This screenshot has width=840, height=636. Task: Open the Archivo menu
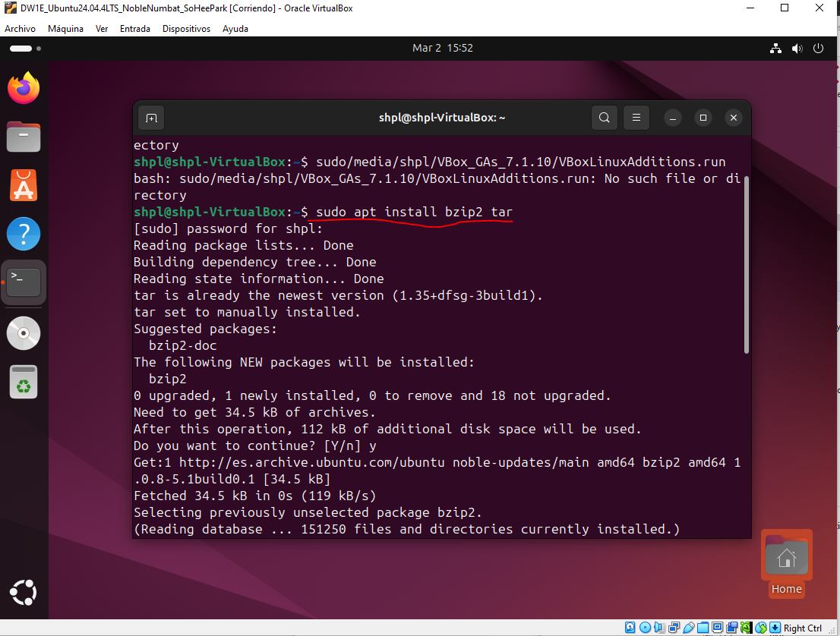click(21, 29)
